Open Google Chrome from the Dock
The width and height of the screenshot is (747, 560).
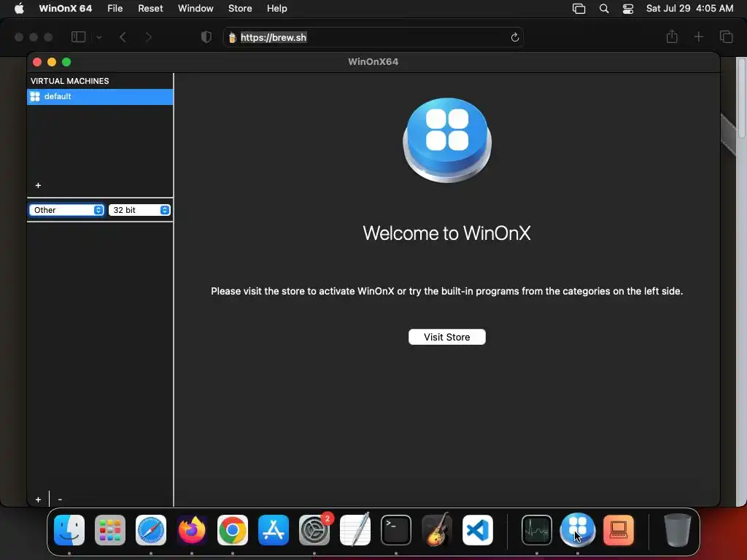tap(233, 530)
